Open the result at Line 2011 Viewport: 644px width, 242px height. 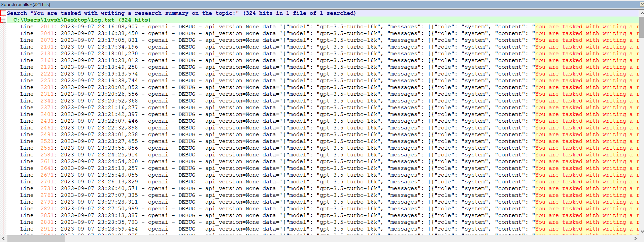pos(323,27)
